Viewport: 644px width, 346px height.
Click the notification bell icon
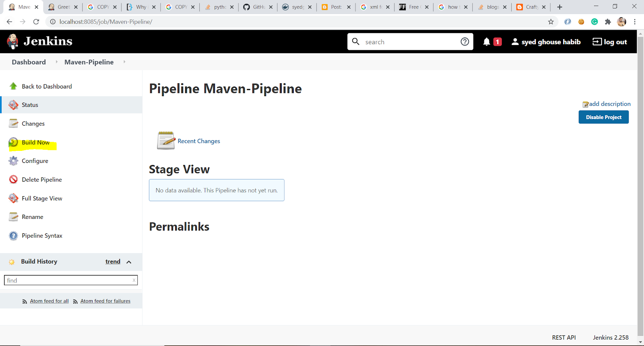[487, 42]
